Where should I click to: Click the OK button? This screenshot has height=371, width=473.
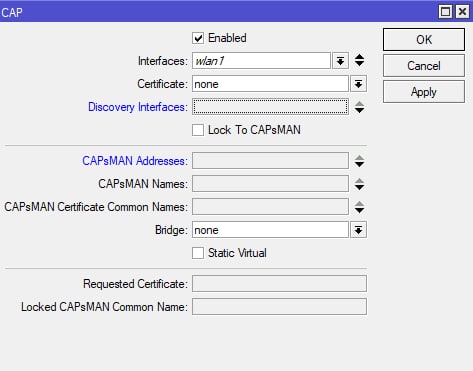424,40
